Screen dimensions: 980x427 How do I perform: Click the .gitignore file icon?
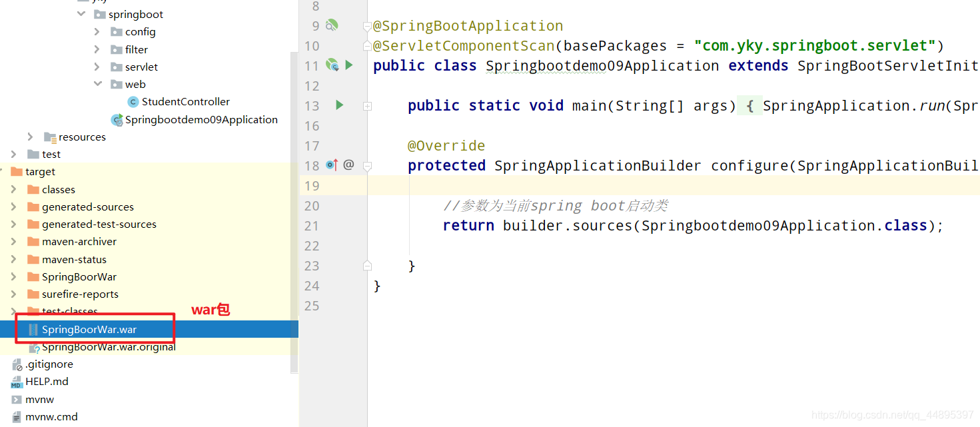coord(17,364)
